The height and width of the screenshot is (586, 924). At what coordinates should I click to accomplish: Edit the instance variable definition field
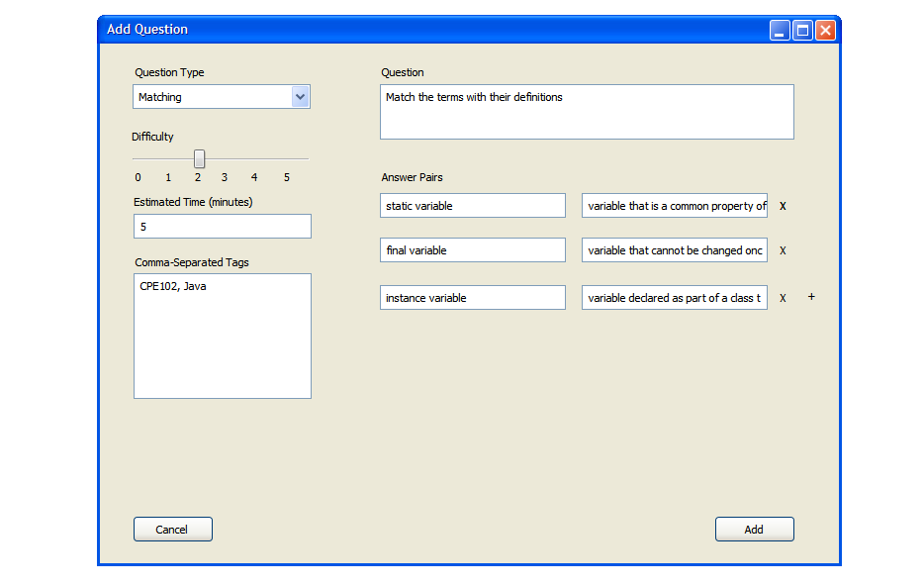675,298
